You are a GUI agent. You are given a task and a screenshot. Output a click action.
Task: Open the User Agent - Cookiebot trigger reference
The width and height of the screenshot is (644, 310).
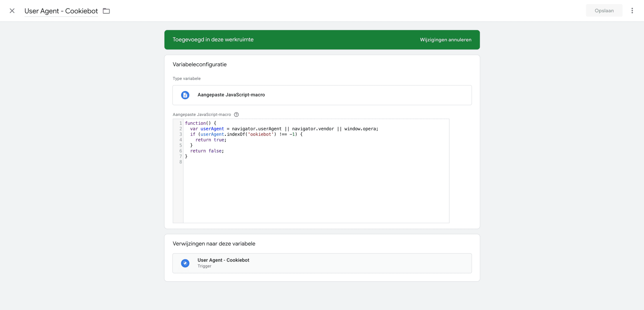tap(322, 263)
